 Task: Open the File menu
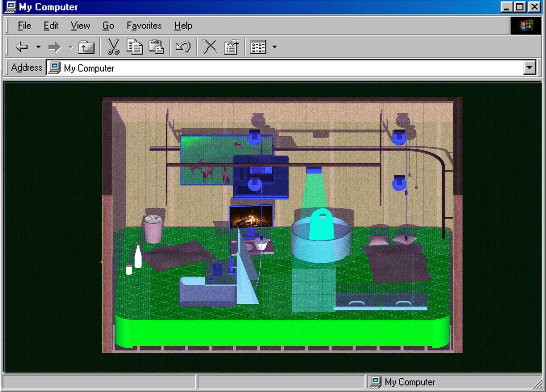click(24, 26)
